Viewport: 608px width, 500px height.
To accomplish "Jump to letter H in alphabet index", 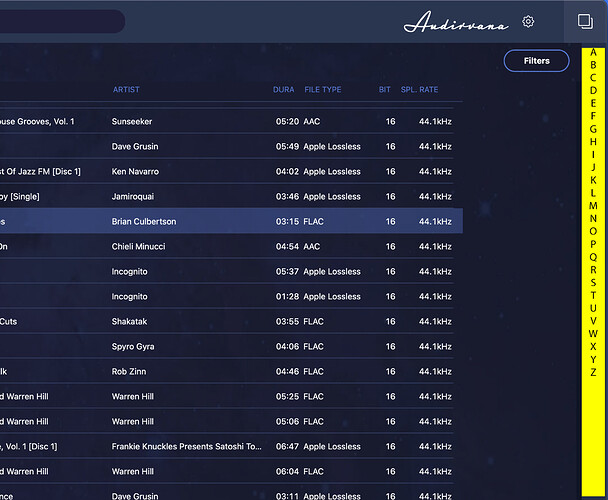I will [593, 142].
